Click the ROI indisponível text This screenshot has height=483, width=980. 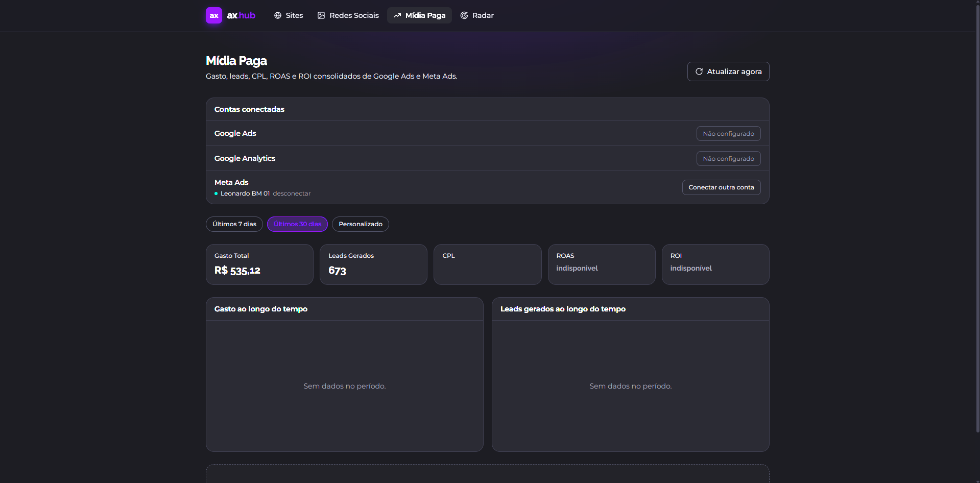(691, 268)
